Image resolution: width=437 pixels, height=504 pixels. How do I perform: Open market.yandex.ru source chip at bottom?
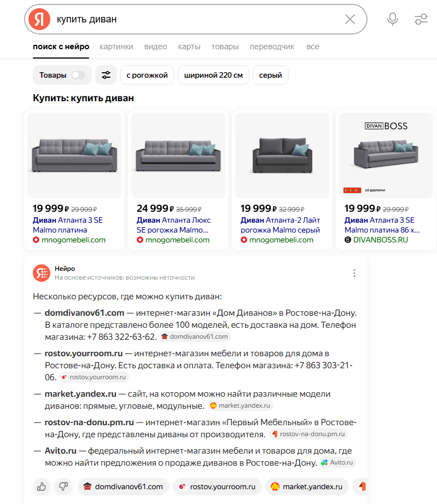(x=307, y=486)
